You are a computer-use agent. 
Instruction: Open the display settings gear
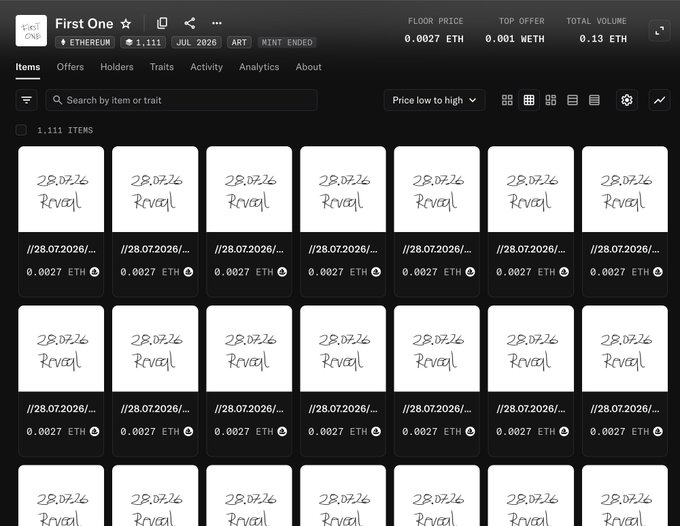pyautogui.click(x=627, y=100)
